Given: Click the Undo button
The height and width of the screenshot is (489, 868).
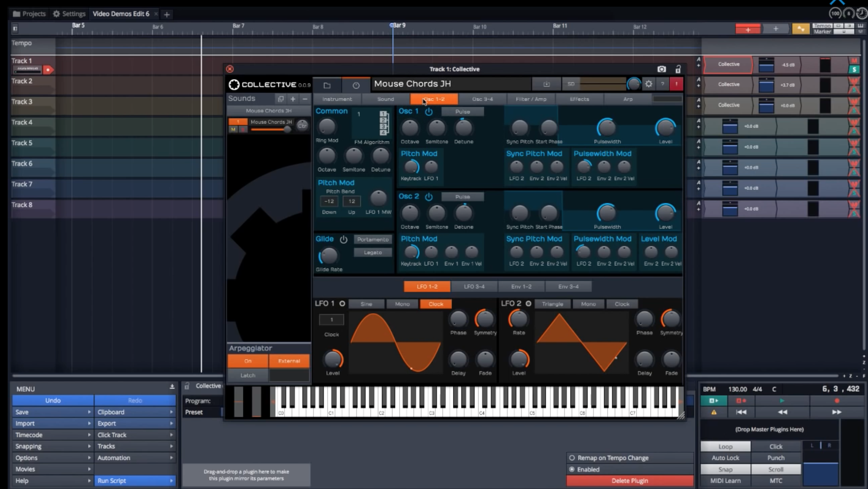Looking at the screenshot, I should pos(53,401).
